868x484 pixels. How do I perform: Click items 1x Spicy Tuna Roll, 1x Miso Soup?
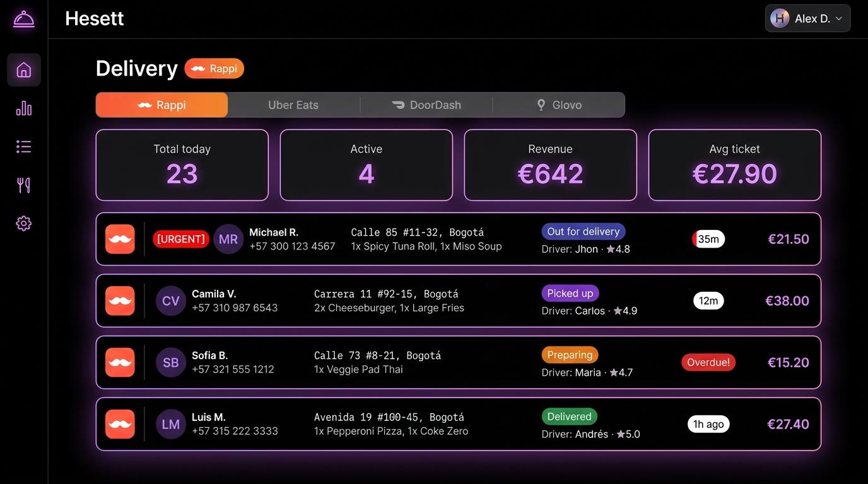426,246
